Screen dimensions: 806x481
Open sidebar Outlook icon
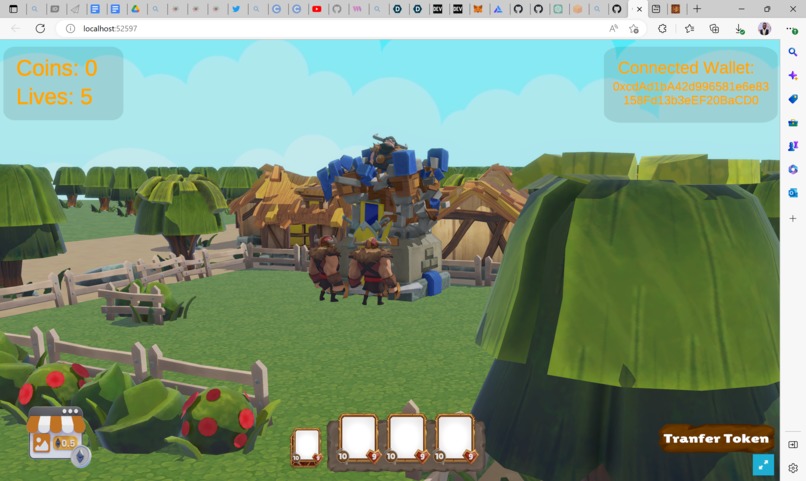pyautogui.click(x=793, y=193)
